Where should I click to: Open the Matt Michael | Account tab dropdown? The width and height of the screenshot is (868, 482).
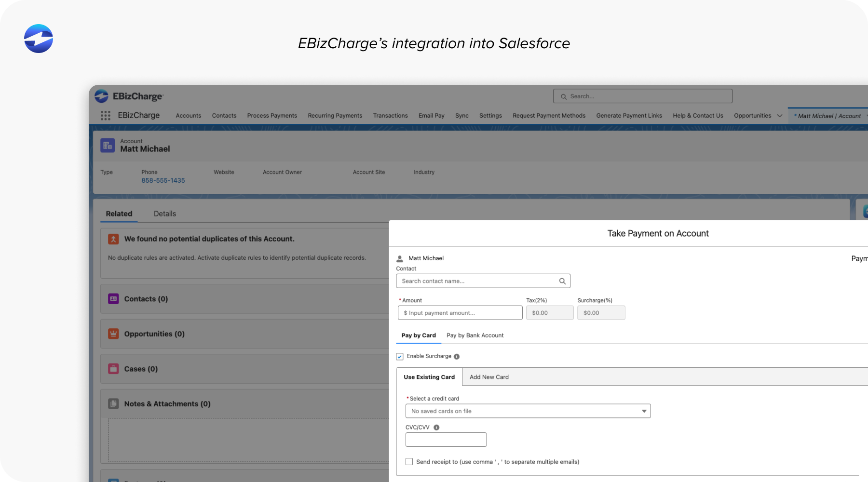tap(866, 116)
